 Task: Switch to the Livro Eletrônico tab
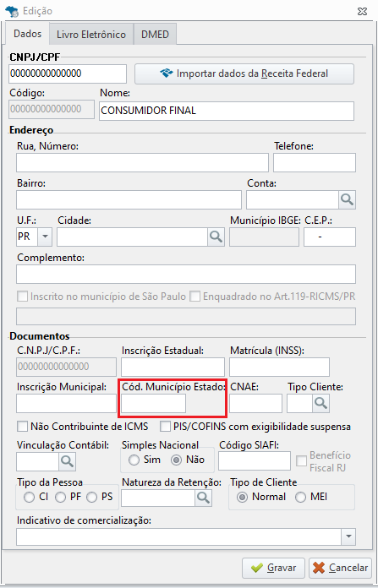coord(91,35)
